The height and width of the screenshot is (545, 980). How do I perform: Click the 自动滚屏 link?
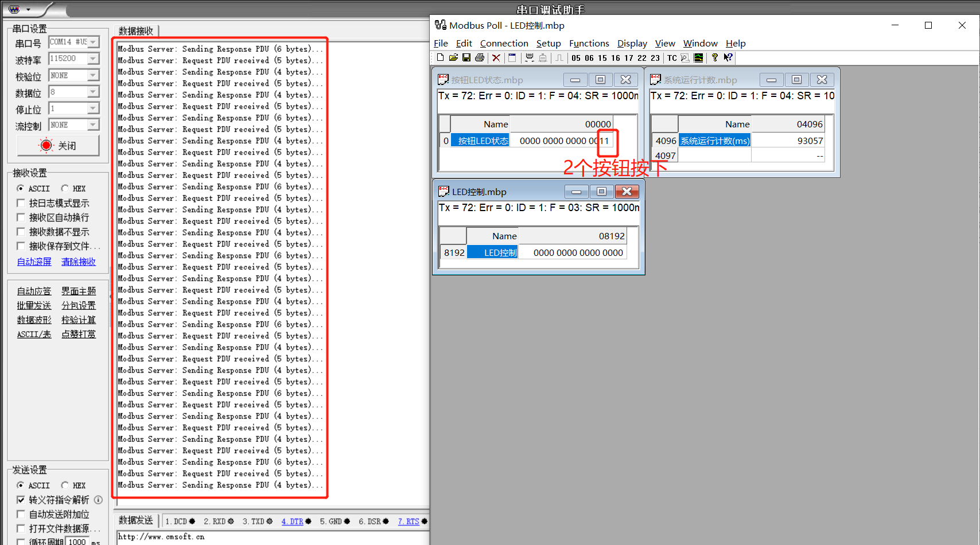click(34, 262)
